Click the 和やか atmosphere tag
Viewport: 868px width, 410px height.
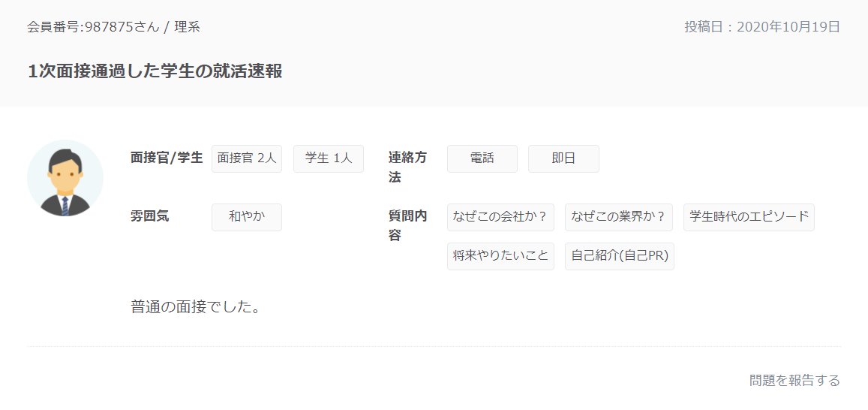tap(247, 217)
